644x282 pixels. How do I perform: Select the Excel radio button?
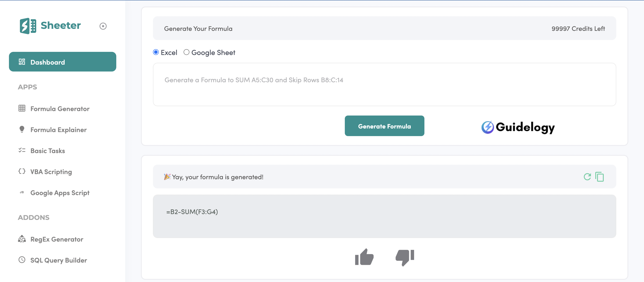[156, 52]
